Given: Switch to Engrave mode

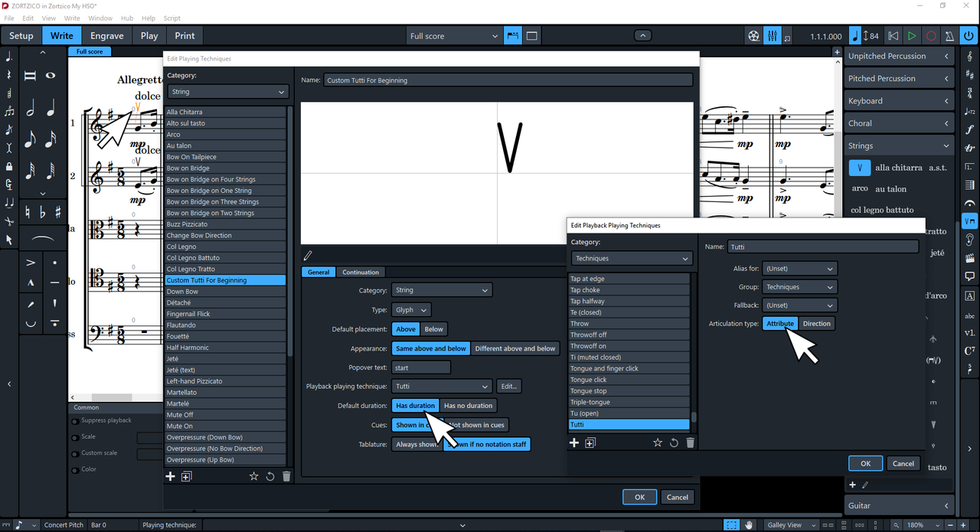Looking at the screenshot, I should [107, 36].
